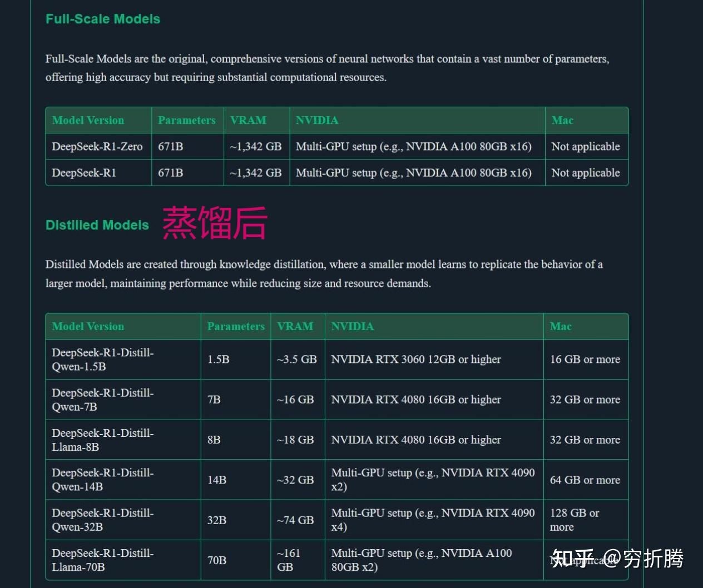Select the DeepSeek-R1-Zero model name cell

click(x=97, y=147)
